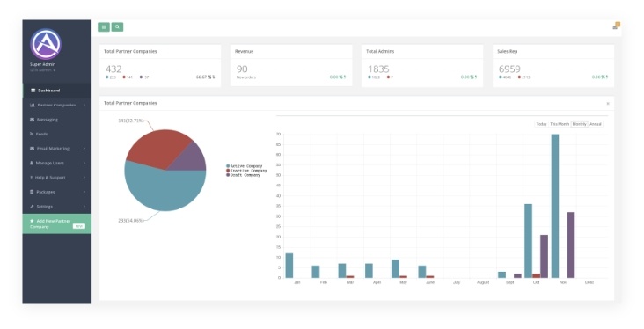This screenshot has height=329, width=644.
Task: Click the 141(32.71%) pie label
Action: (131, 121)
